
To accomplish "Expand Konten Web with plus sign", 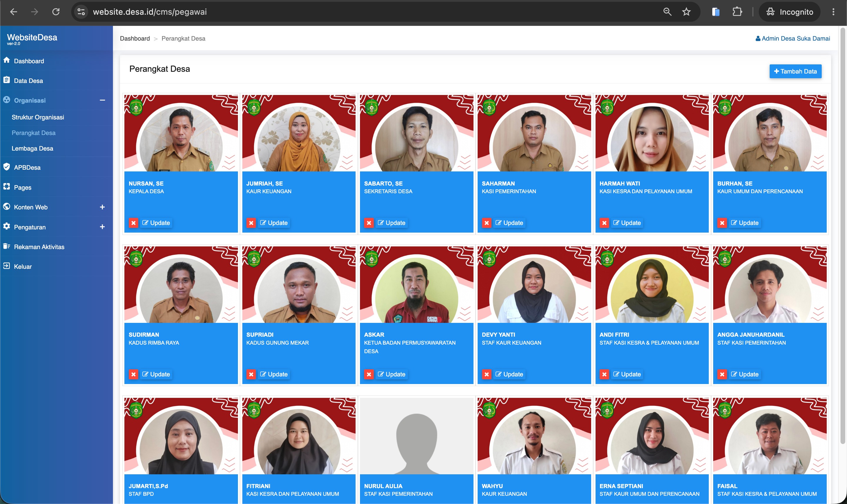I will coord(102,207).
